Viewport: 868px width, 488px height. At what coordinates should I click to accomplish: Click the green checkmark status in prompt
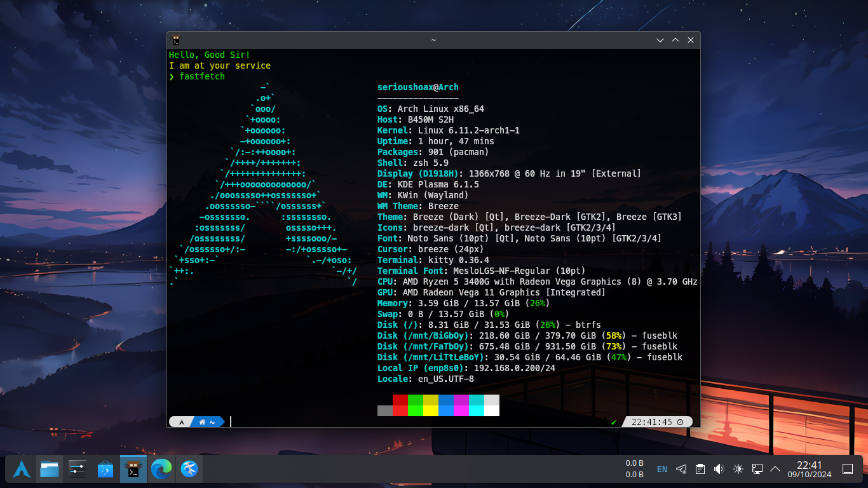click(614, 422)
